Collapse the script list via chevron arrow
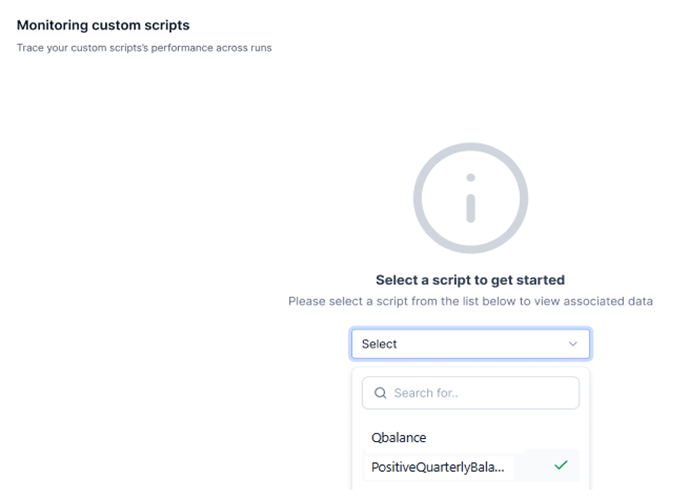Image resolution: width=689 pixels, height=496 pixels. 573,344
